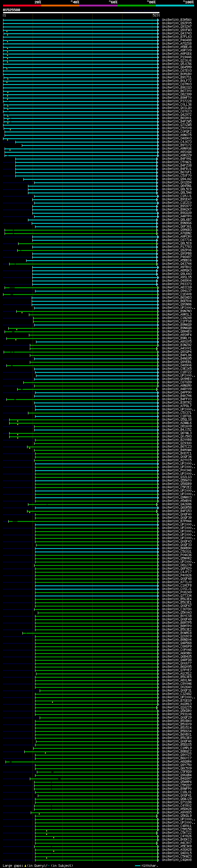Select the UniRef100_O48906 hit
The image size is (197, 868).
[x=176, y=365]
